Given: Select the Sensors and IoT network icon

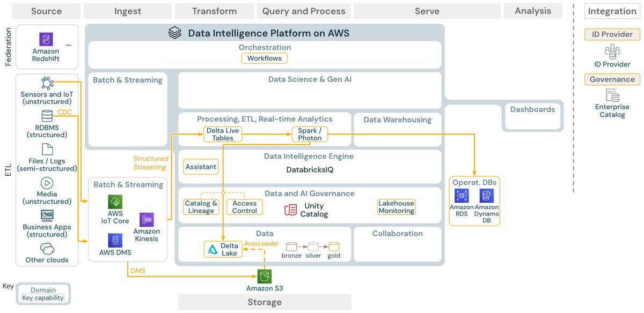Looking at the screenshot, I should (x=47, y=83).
